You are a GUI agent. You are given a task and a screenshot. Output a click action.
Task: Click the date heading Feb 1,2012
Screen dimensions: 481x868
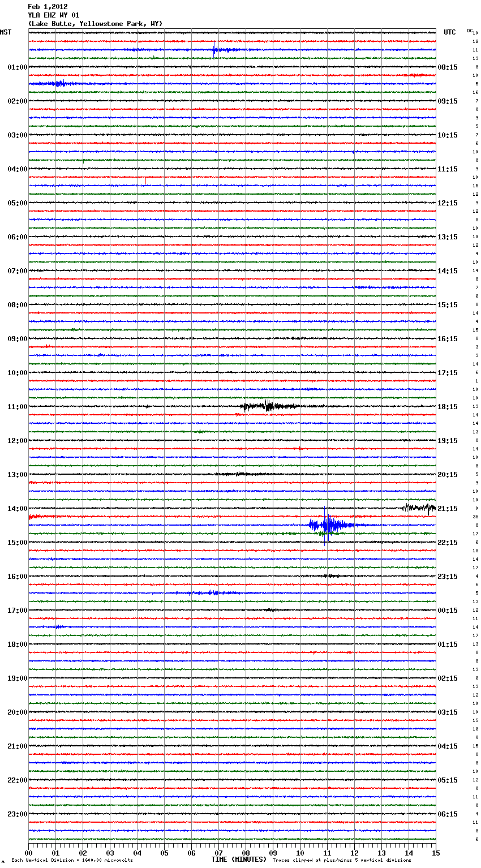48,7
